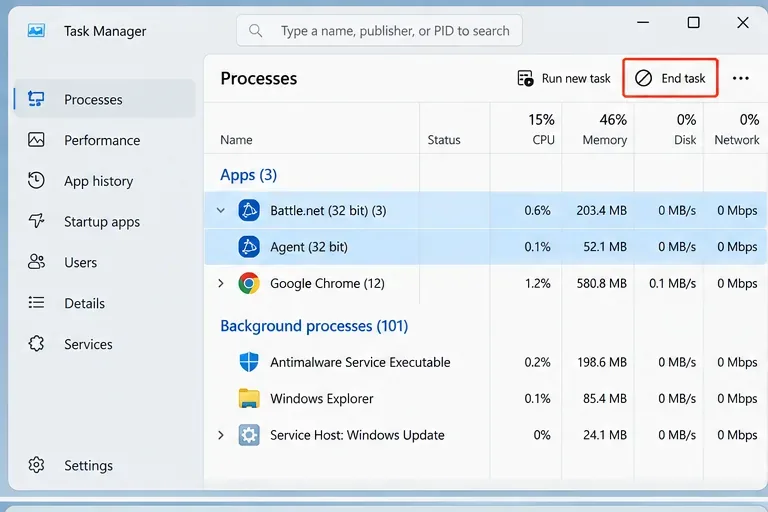
Task: Click Chrome's 0.1 MB/s disk value
Action: [x=672, y=283]
